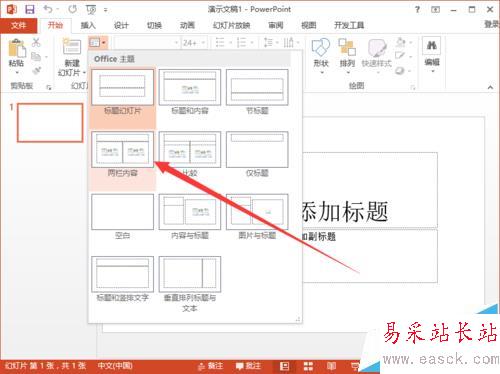Click the text columns icon
500x374 pixels.
point(289,43)
